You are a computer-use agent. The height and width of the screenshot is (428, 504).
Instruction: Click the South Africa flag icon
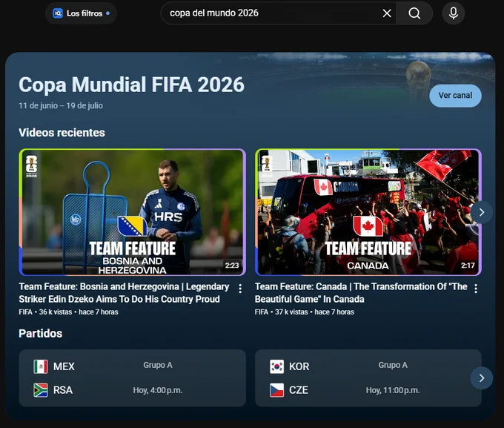coord(41,390)
